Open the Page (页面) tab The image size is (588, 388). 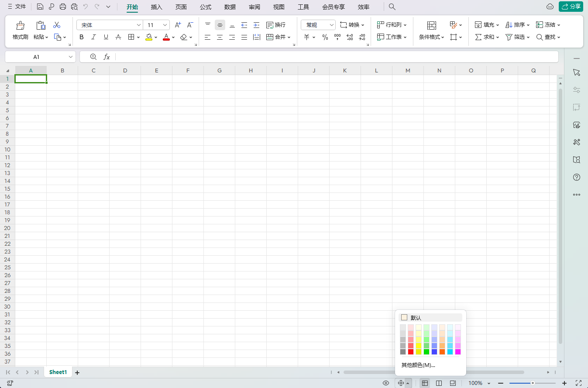click(181, 7)
